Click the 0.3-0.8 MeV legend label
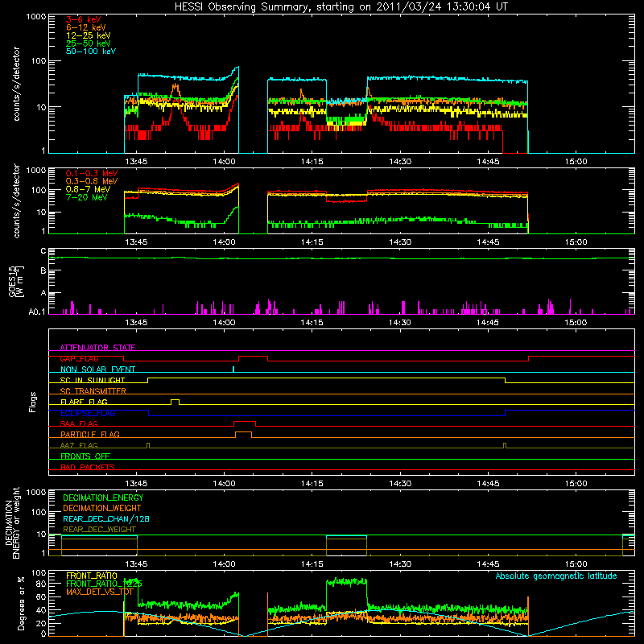Screen dimensions: 644x644 (92, 181)
